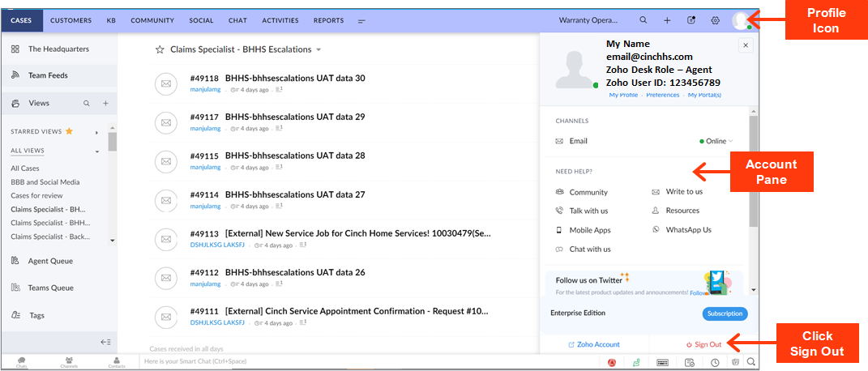Switch to the Community tab
Viewport: 868px width, 371px height.
coord(152,20)
